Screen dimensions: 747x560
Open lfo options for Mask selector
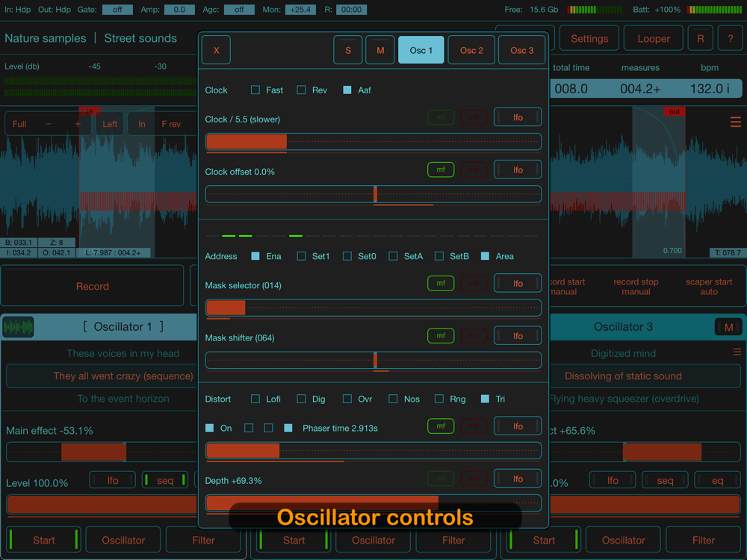[x=518, y=284]
